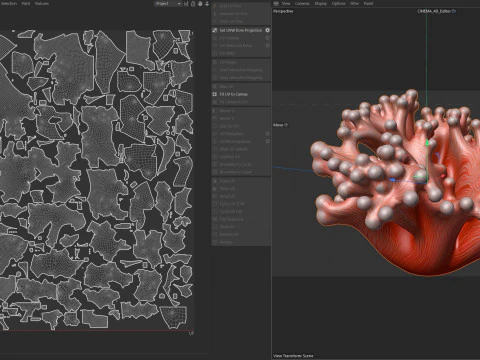The image size is (480, 360).
Task: Click the green Y-axis arrow handle
Action: pos(427,142)
